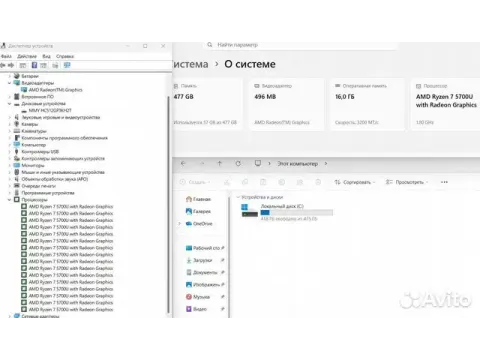This screenshot has width=480, height=360.
Task: Open the Файл menu in Device Manager
Action: (6, 56)
